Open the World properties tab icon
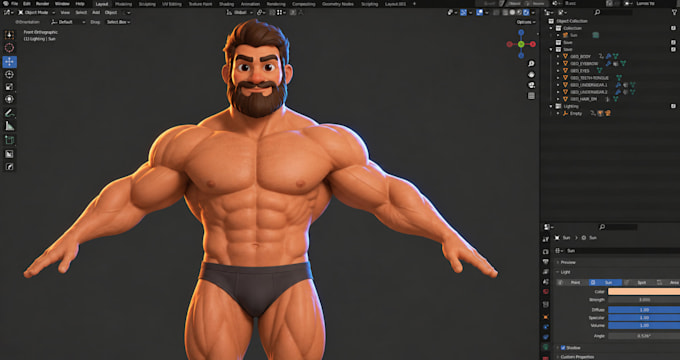 546,291
